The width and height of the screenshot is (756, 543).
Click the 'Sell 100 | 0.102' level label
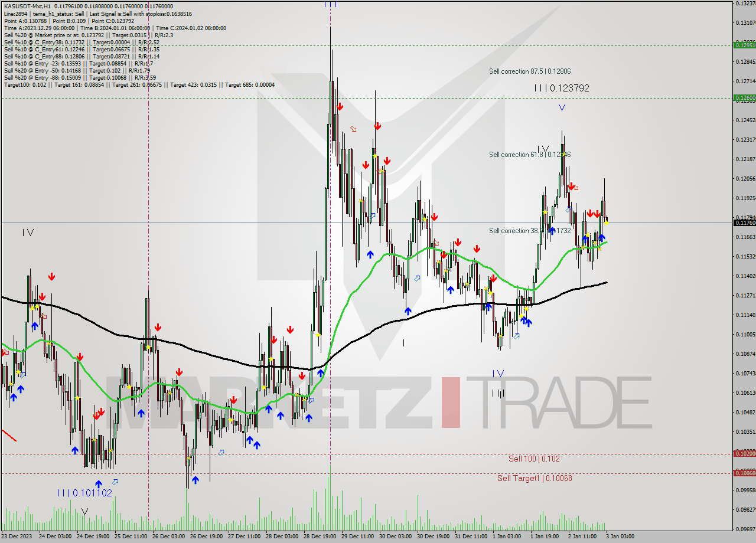(534, 459)
